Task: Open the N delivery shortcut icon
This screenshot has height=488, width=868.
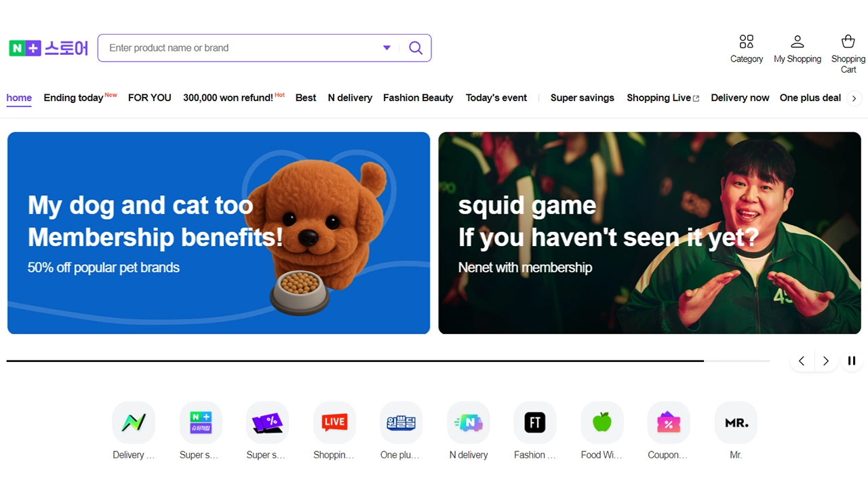Action: pyautogui.click(x=468, y=422)
